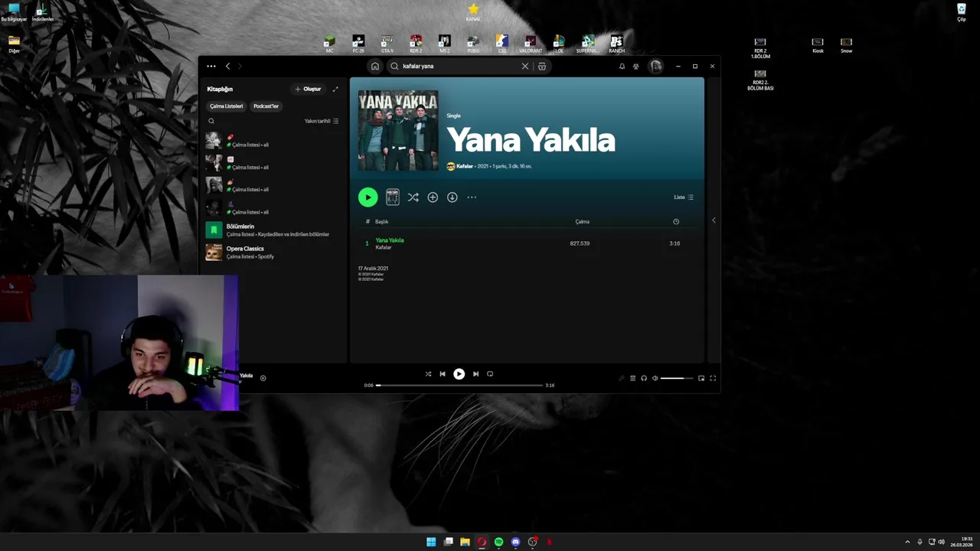The width and height of the screenshot is (980, 551).
Task: Show hidden system tray icons
Action: point(907,542)
